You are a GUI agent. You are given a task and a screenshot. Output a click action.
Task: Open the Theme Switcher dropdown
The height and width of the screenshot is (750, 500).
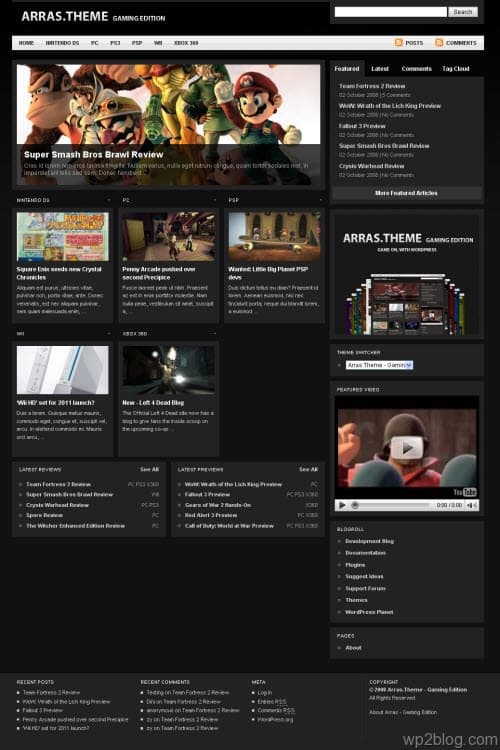(x=379, y=365)
